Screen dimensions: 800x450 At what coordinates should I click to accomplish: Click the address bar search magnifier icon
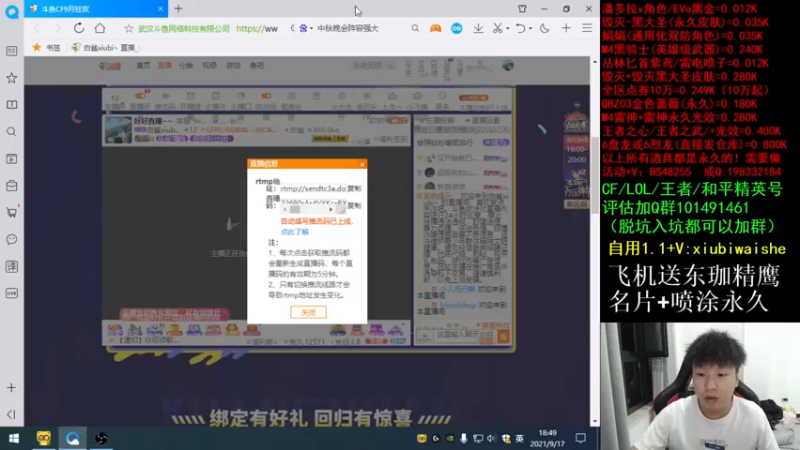[x=415, y=29]
